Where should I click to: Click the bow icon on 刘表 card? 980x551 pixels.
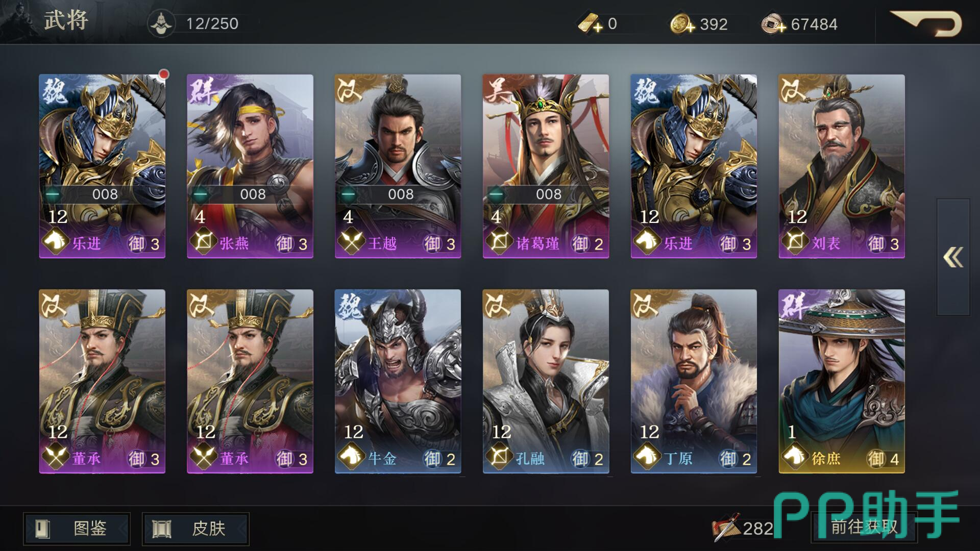(x=795, y=242)
